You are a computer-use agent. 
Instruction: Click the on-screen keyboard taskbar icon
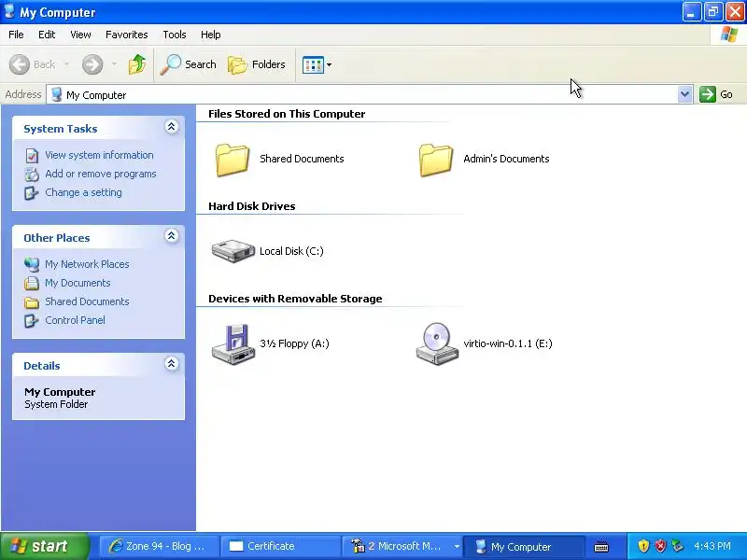601,546
